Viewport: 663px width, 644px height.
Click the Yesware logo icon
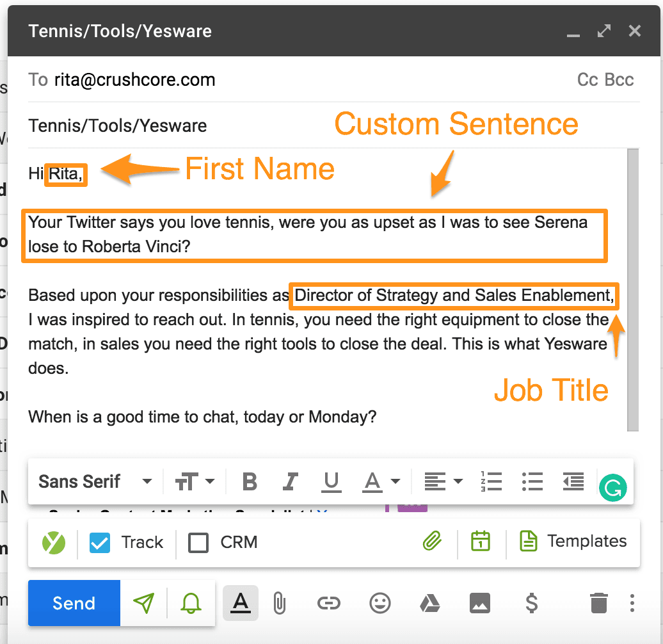54,542
